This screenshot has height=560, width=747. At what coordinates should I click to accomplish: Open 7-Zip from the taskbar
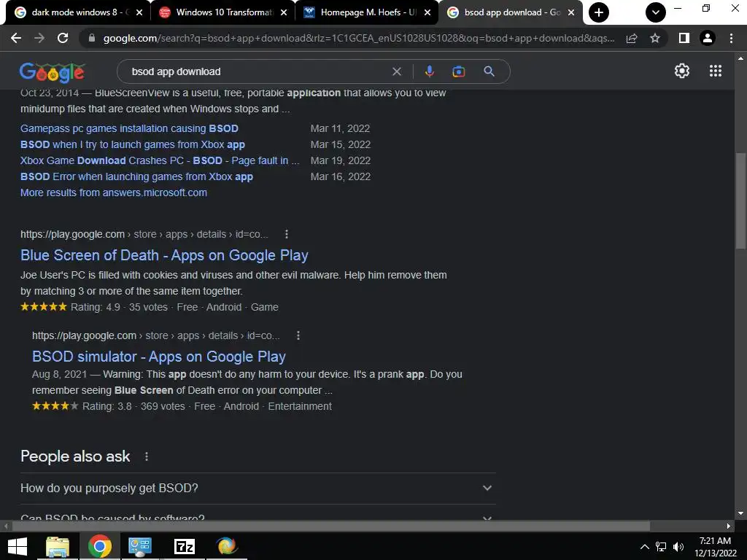[x=185, y=547]
